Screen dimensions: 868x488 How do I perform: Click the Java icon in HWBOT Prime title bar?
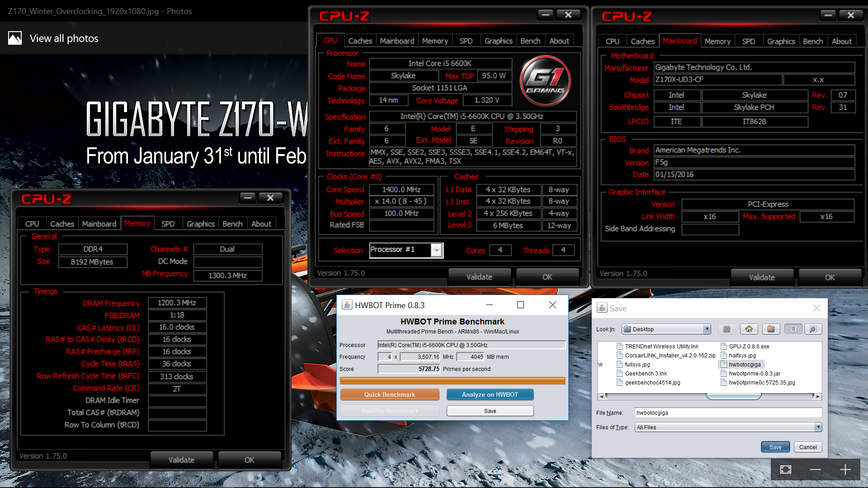point(347,305)
